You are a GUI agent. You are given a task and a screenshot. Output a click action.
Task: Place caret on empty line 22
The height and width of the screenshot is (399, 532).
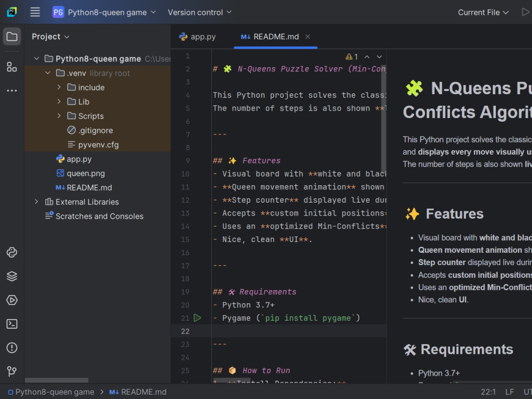pyautogui.click(x=298, y=331)
